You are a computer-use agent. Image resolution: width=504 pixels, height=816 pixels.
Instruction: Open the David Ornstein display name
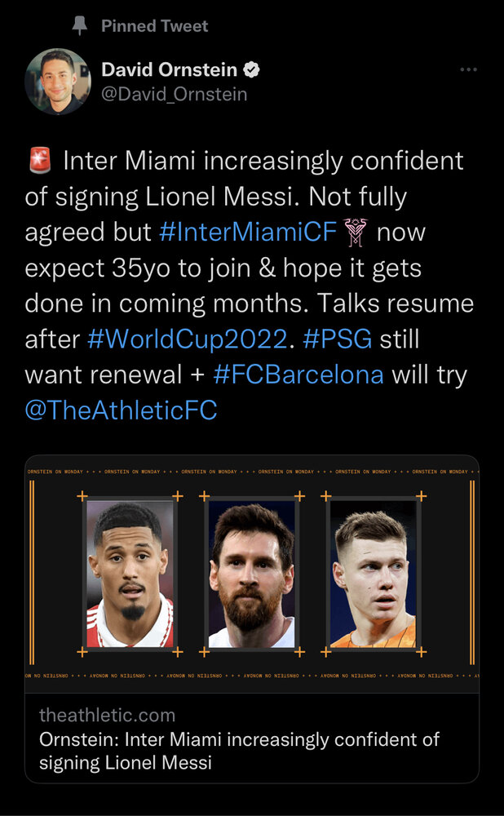click(170, 70)
